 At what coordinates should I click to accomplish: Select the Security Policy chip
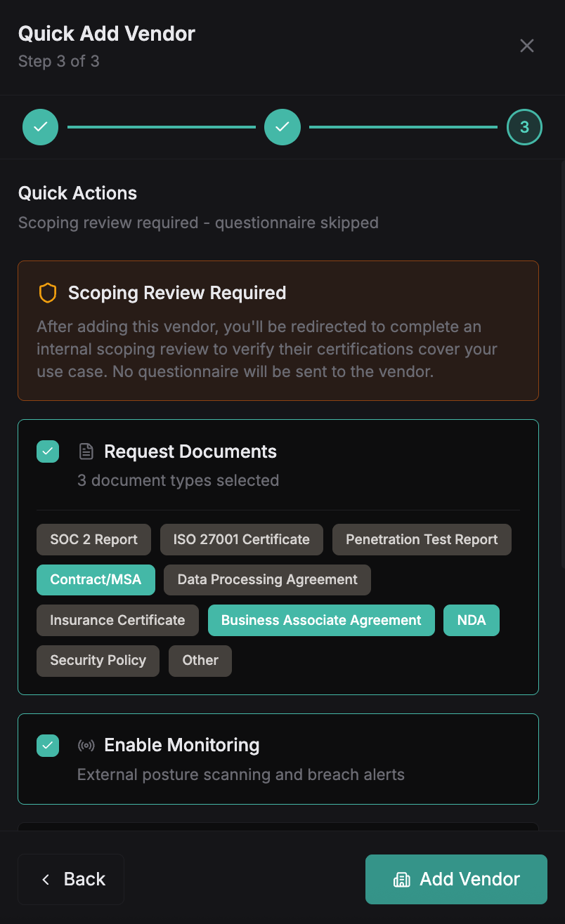[98, 660]
